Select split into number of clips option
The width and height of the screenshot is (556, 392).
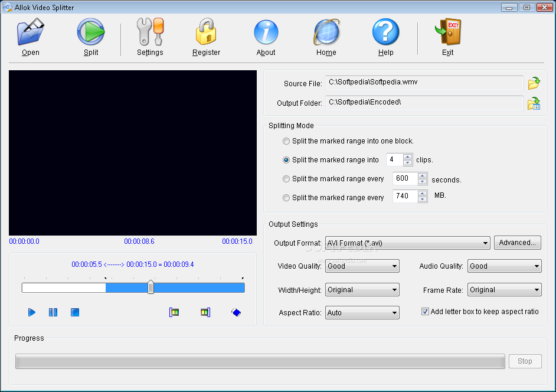286,160
